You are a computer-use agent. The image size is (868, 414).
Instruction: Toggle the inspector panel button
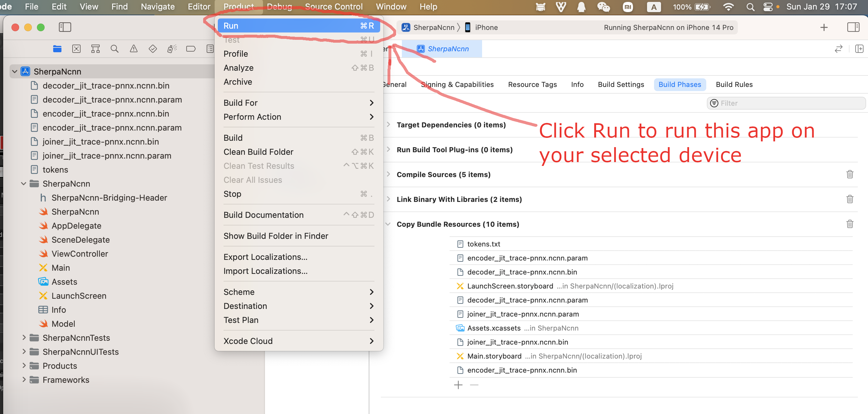coord(853,27)
